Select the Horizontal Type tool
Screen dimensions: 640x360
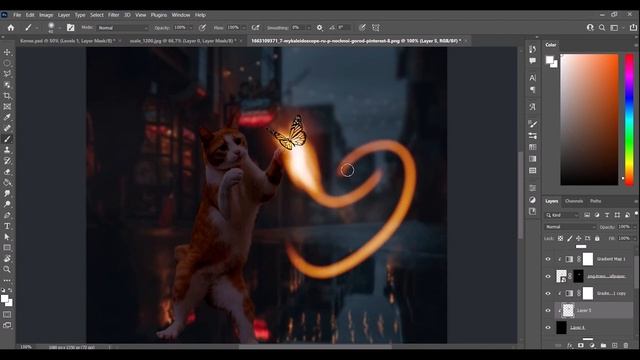coord(7,226)
